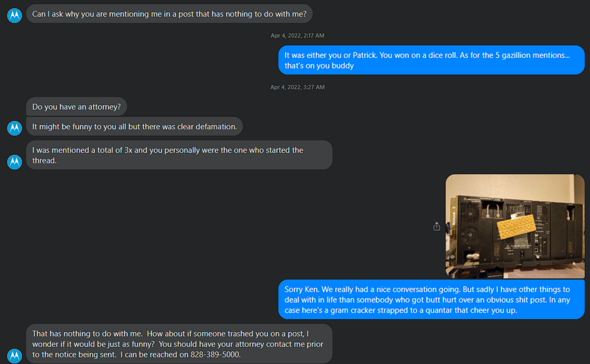Click the 'that's on you buddy' text
The image size is (590, 364).
319,65
